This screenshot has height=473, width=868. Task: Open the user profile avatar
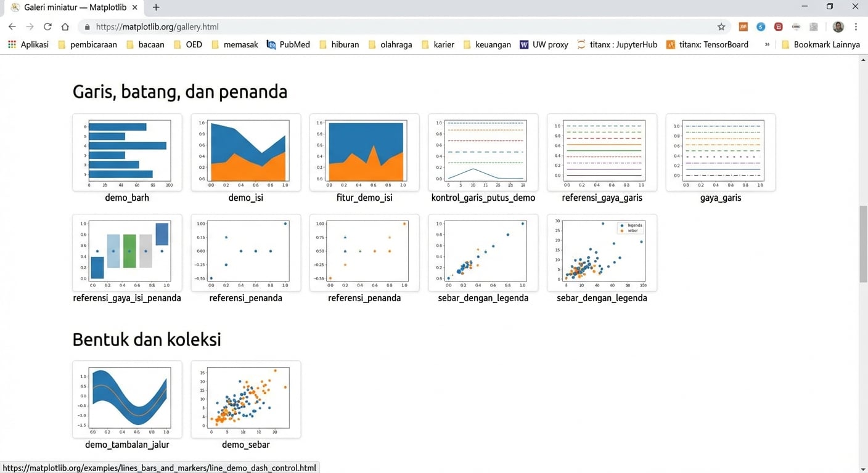click(838, 26)
